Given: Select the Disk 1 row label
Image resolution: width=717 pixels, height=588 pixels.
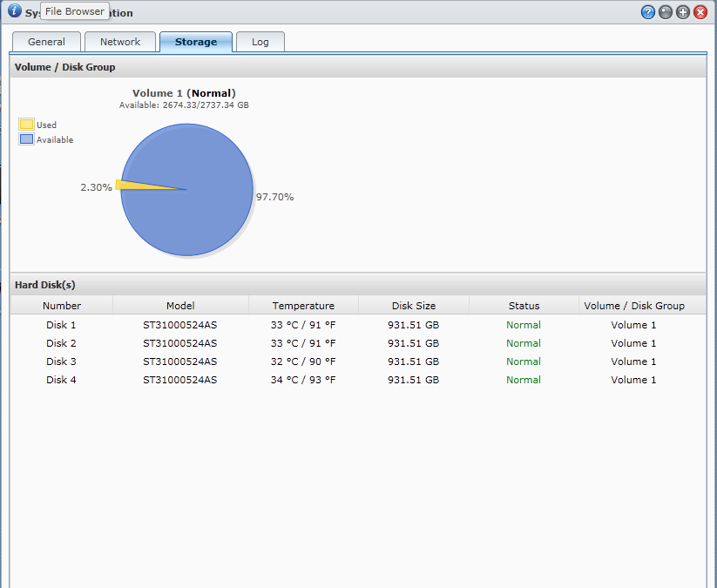Looking at the screenshot, I should click(x=61, y=325).
